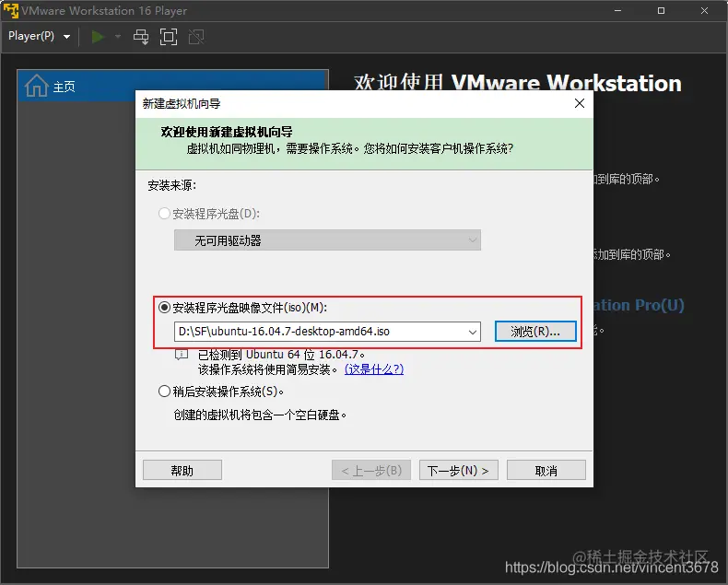Open the Player(P) menu
Image resolution: width=728 pixels, height=585 pixels.
pos(40,36)
